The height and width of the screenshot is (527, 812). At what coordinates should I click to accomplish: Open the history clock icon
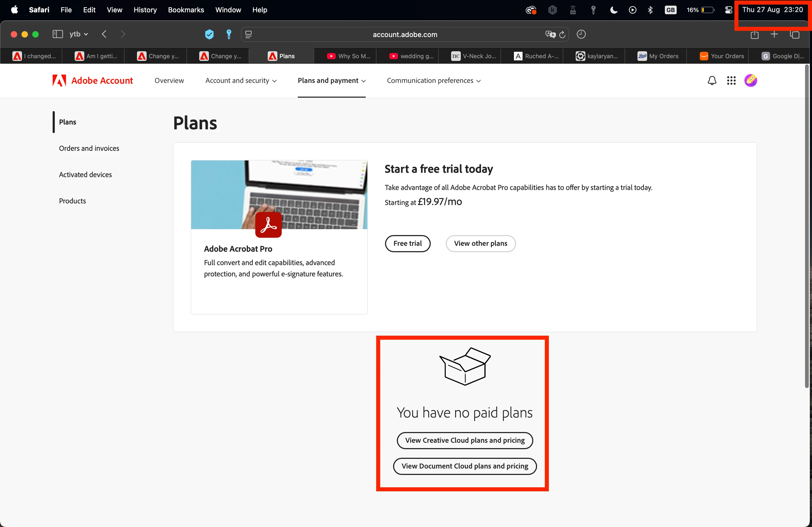coord(581,34)
